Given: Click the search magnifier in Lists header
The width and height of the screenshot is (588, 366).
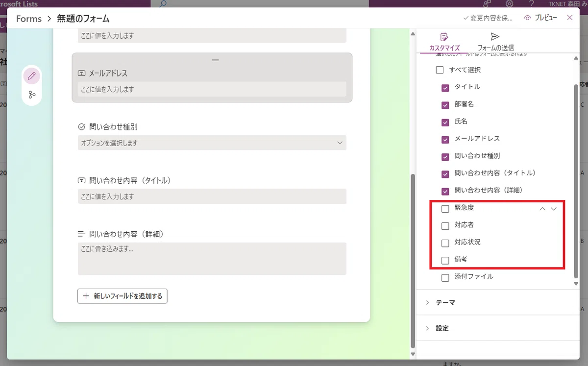Looking at the screenshot, I should coord(163,3).
